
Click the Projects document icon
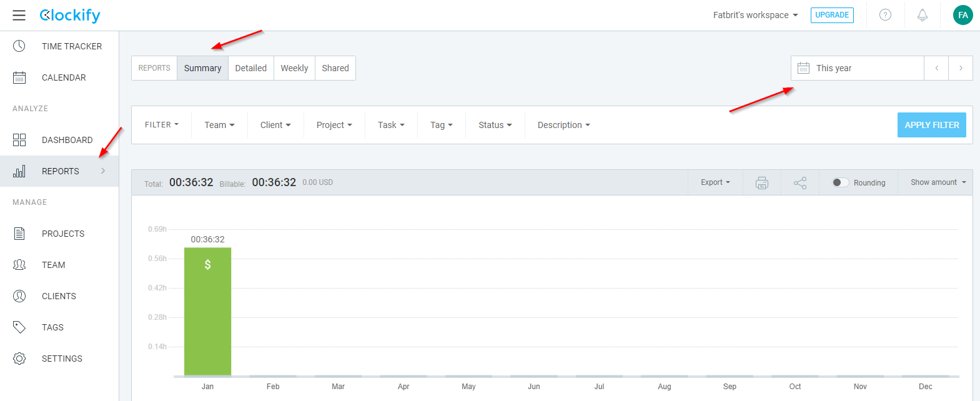click(19, 234)
